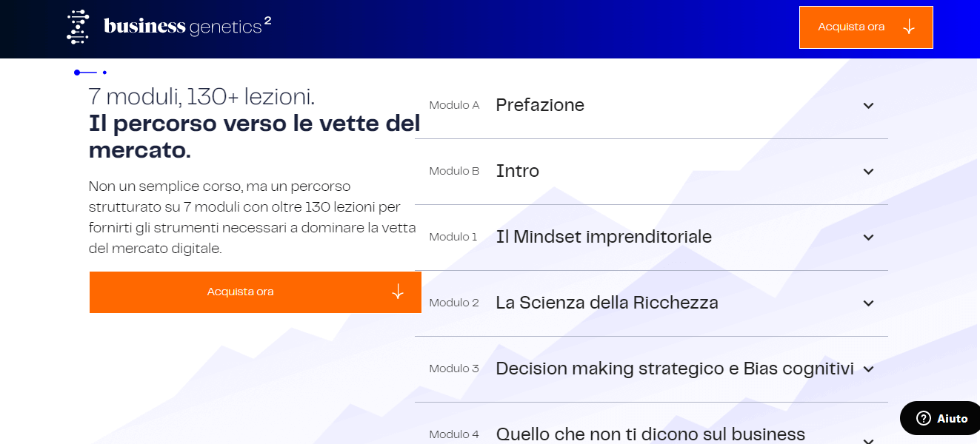
Task: Expand Il Mindset imprenditoriale chevron
Action: click(869, 238)
